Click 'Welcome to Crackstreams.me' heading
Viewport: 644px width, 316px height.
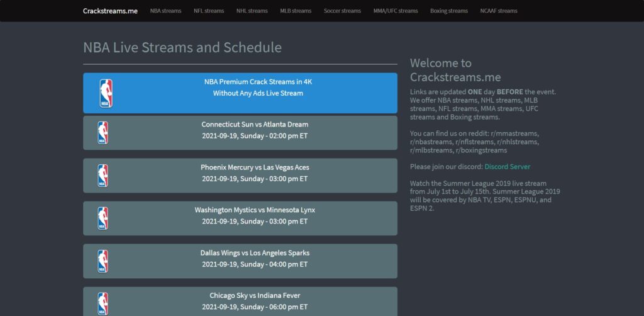[455, 70]
